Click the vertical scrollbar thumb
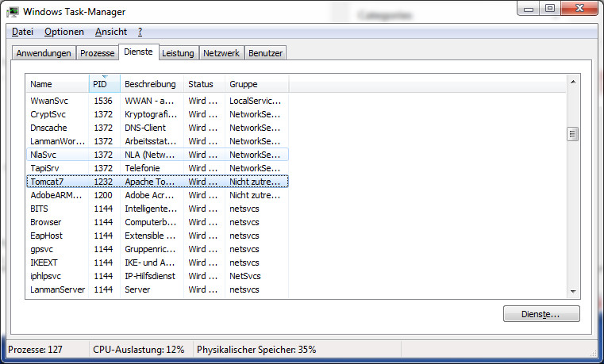The image size is (604, 364). pos(573,134)
